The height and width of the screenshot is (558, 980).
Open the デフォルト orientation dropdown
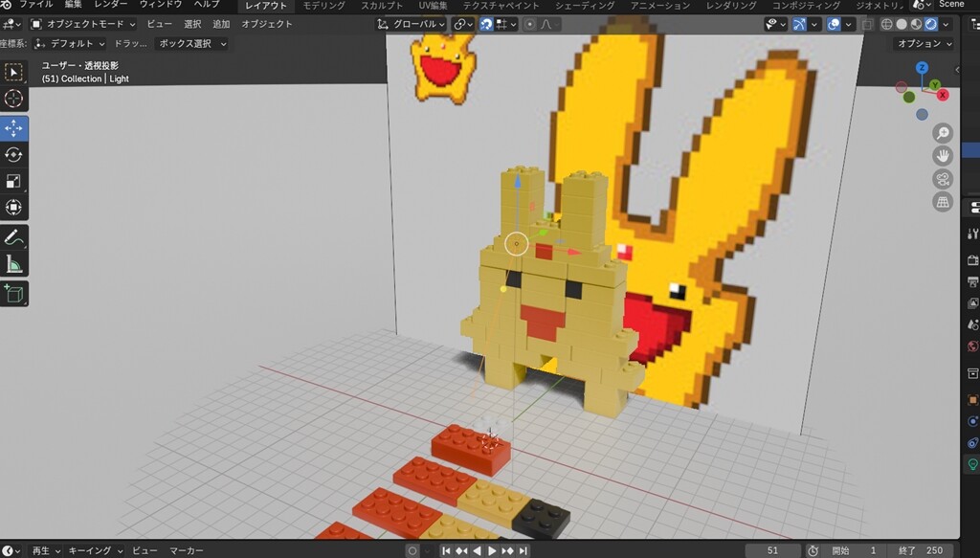pos(69,44)
